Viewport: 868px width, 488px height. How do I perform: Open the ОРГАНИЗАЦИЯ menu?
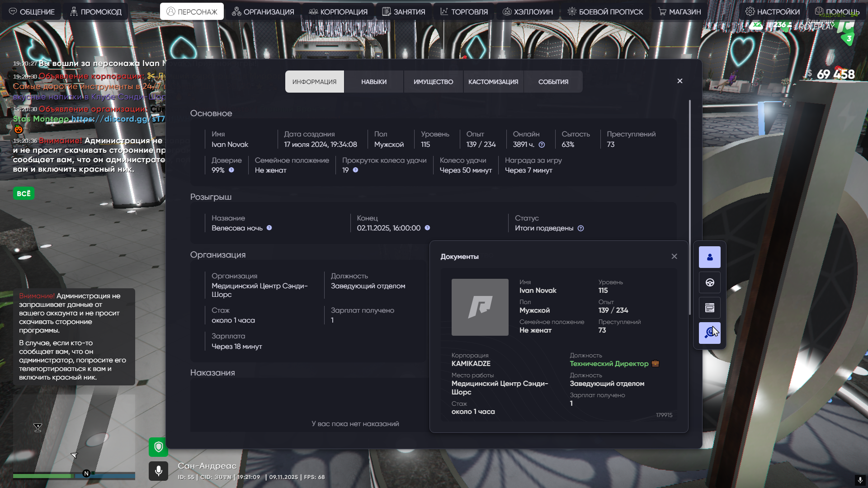263,12
